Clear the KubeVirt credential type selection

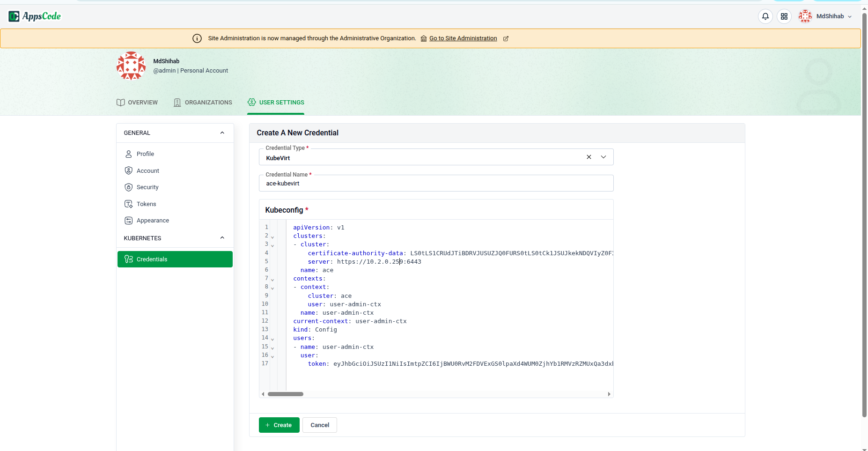pyautogui.click(x=589, y=157)
